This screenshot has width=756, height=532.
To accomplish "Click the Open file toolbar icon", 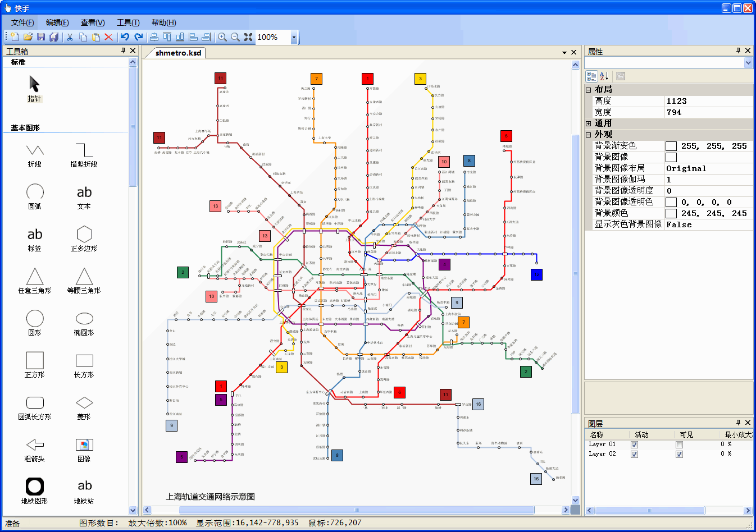I will [x=28, y=37].
